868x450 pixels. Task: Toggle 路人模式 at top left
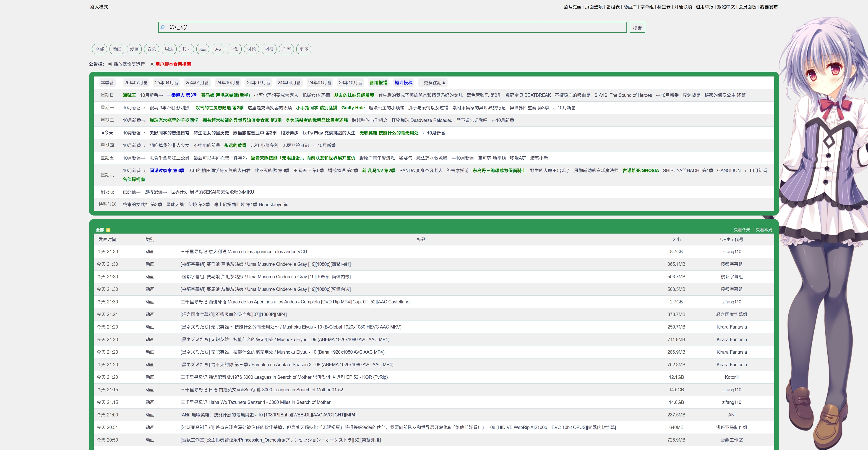click(99, 7)
